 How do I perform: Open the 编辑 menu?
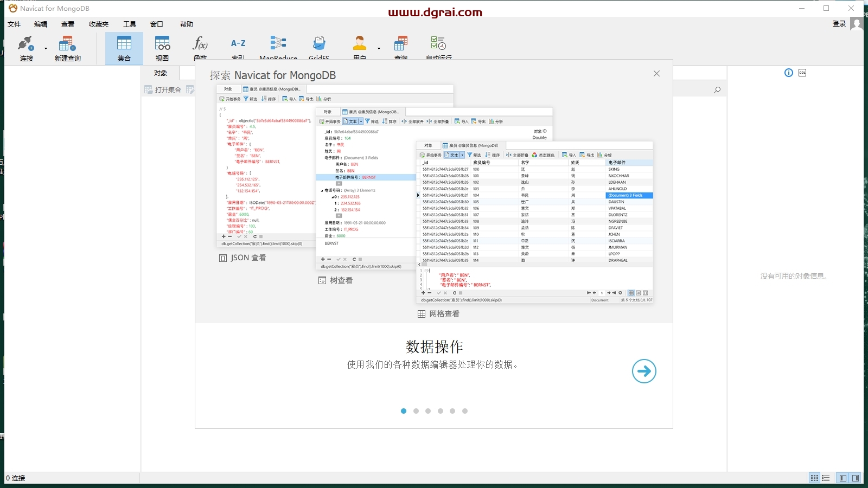click(41, 24)
